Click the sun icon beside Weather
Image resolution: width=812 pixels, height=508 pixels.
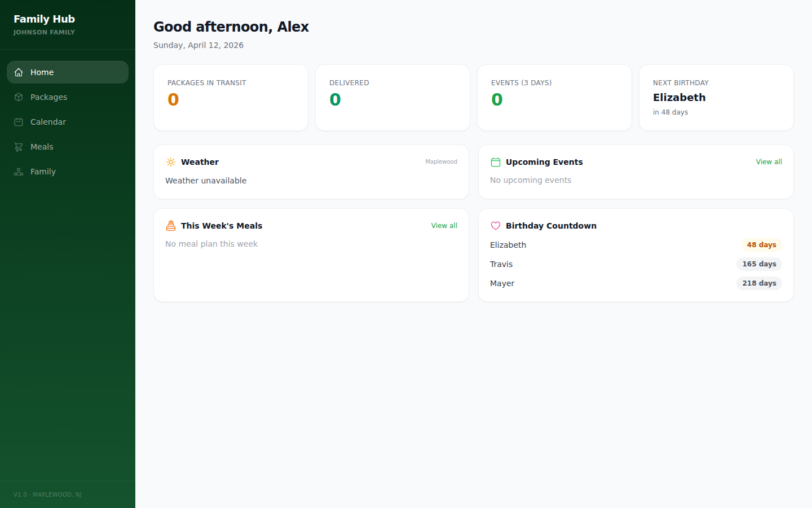171,162
